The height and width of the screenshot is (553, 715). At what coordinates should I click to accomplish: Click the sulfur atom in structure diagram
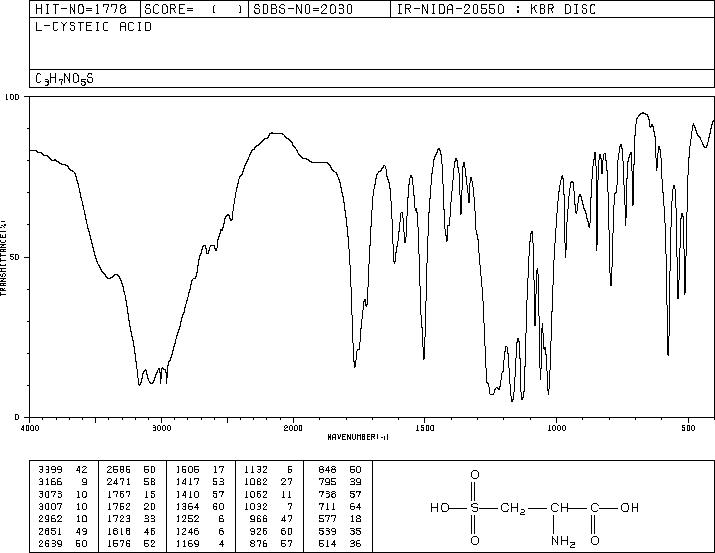coord(474,507)
